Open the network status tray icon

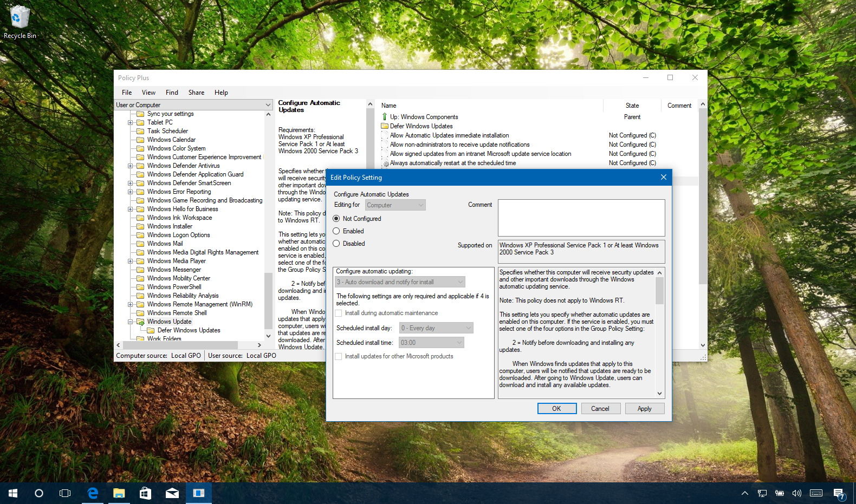762,493
